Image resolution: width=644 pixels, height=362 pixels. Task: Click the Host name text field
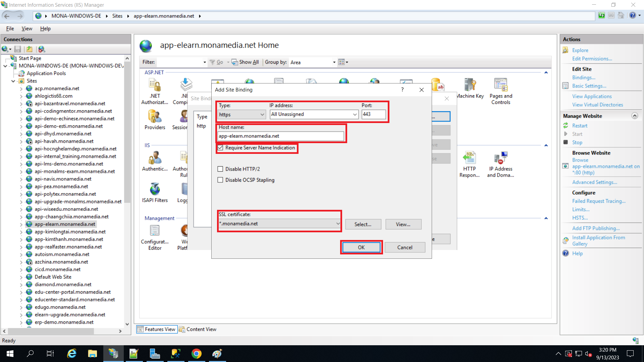point(281,136)
